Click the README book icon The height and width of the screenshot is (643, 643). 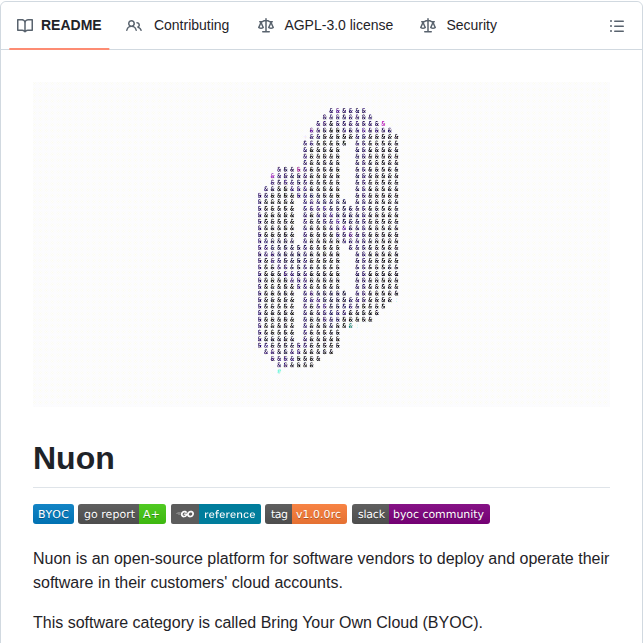(25, 26)
